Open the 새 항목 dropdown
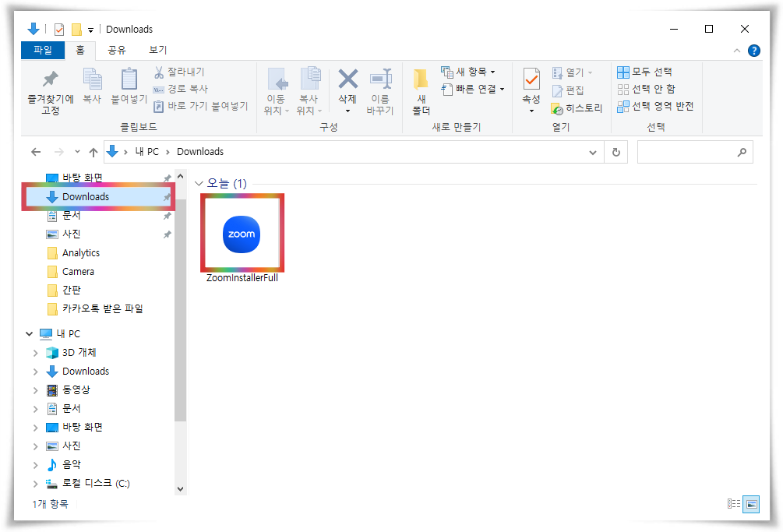 click(x=468, y=72)
